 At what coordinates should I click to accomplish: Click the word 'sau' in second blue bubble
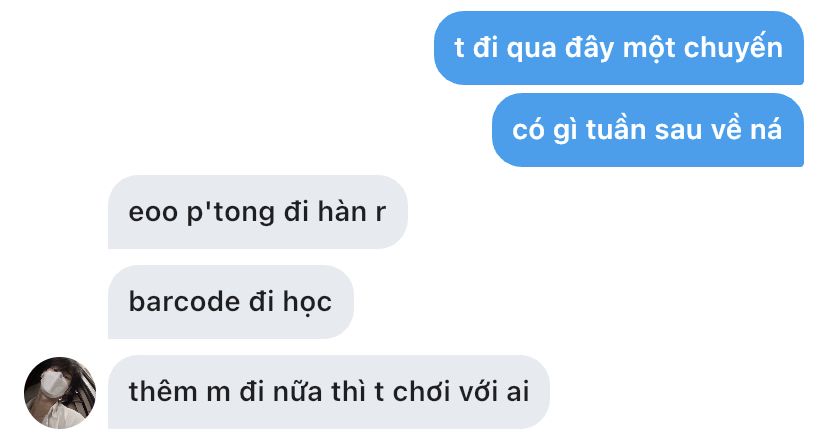coord(678,131)
